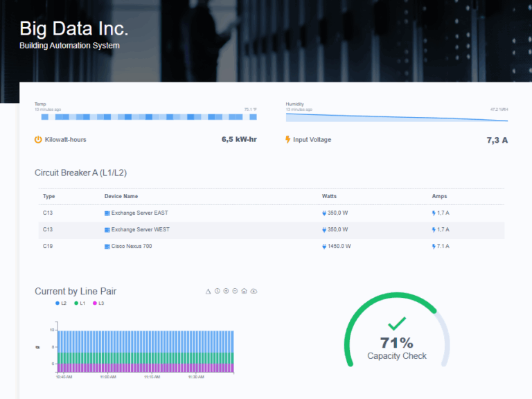Click the orange power icon beside Kilowatt-hours
Image resolution: width=532 pixels, height=399 pixels.
coord(38,140)
